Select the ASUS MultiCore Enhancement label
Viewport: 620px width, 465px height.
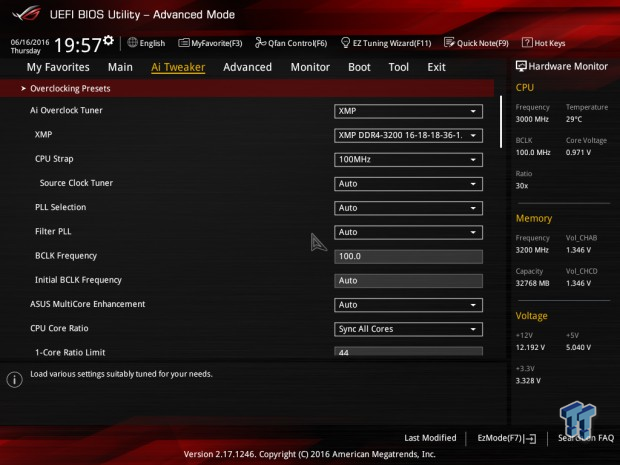click(x=87, y=304)
